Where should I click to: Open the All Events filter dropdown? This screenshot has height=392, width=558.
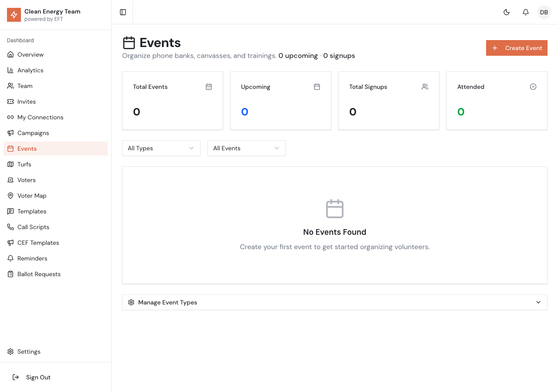247,148
